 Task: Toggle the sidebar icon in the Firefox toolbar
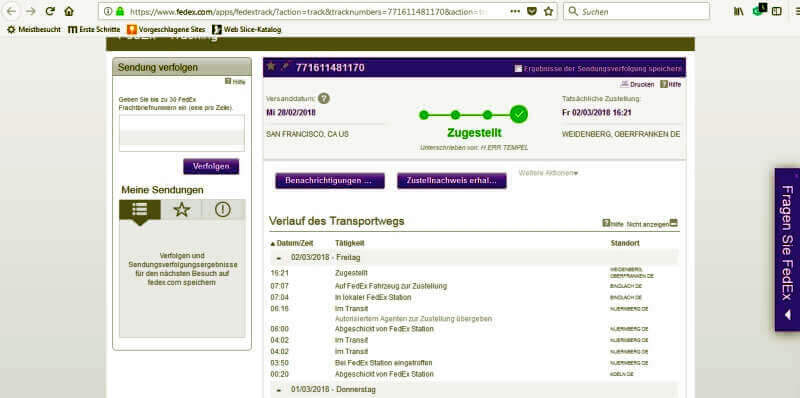[777, 11]
